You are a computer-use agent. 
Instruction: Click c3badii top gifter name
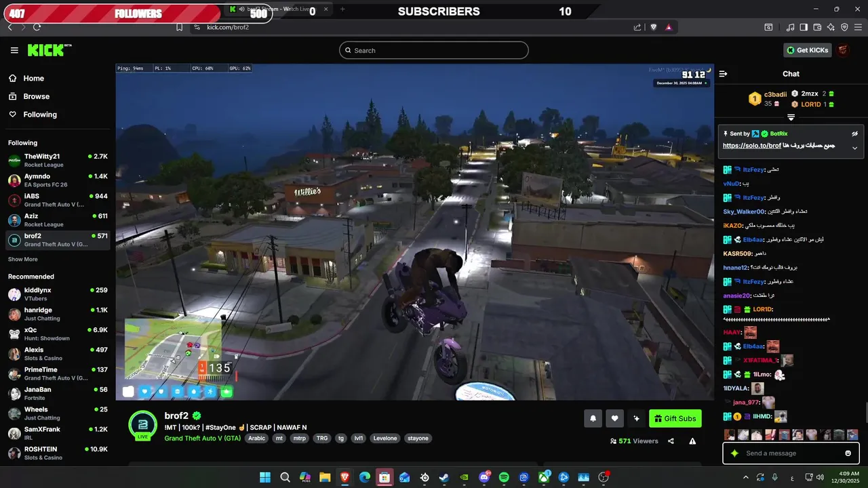coord(775,94)
